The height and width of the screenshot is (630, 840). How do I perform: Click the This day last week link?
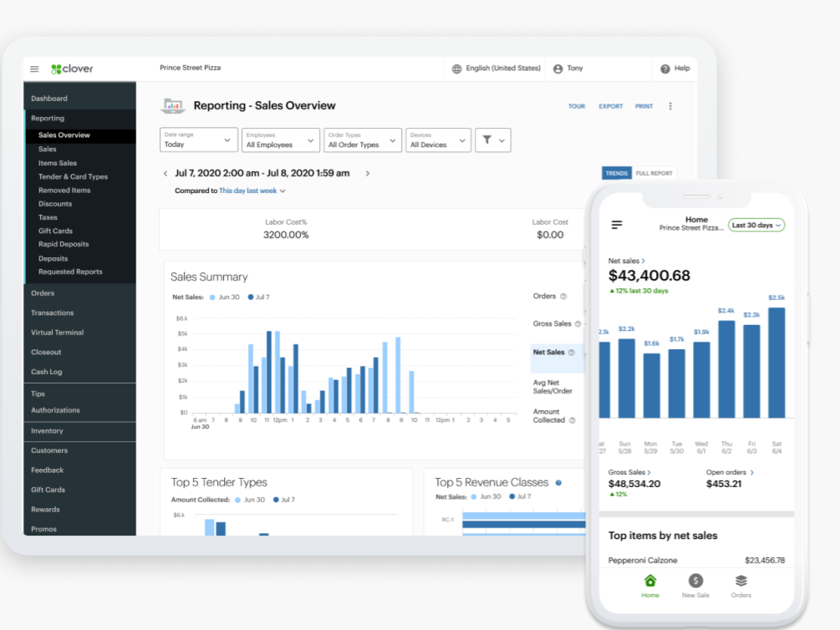point(248,191)
